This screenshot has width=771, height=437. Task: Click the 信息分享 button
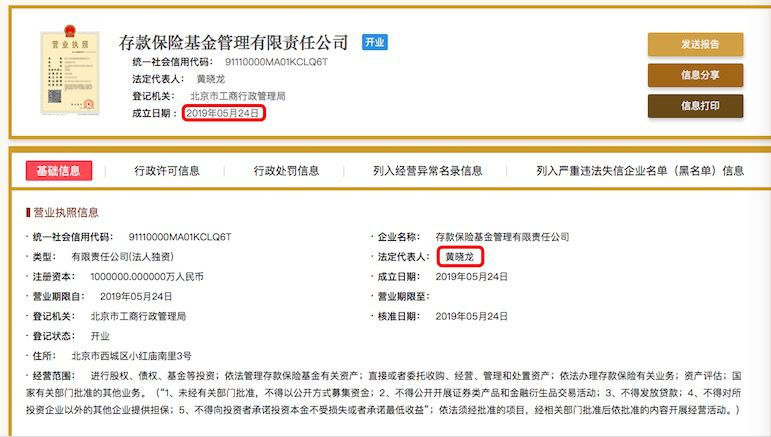pos(695,75)
